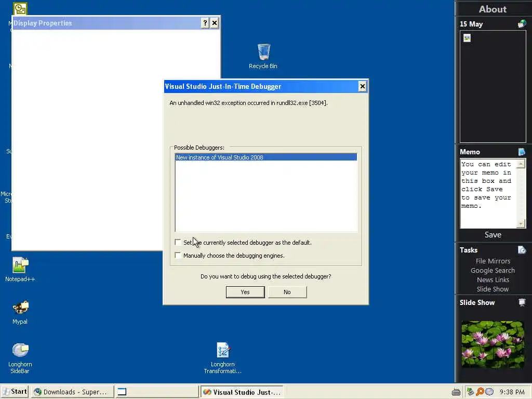Click the Tasks panel header icon

(x=522, y=250)
